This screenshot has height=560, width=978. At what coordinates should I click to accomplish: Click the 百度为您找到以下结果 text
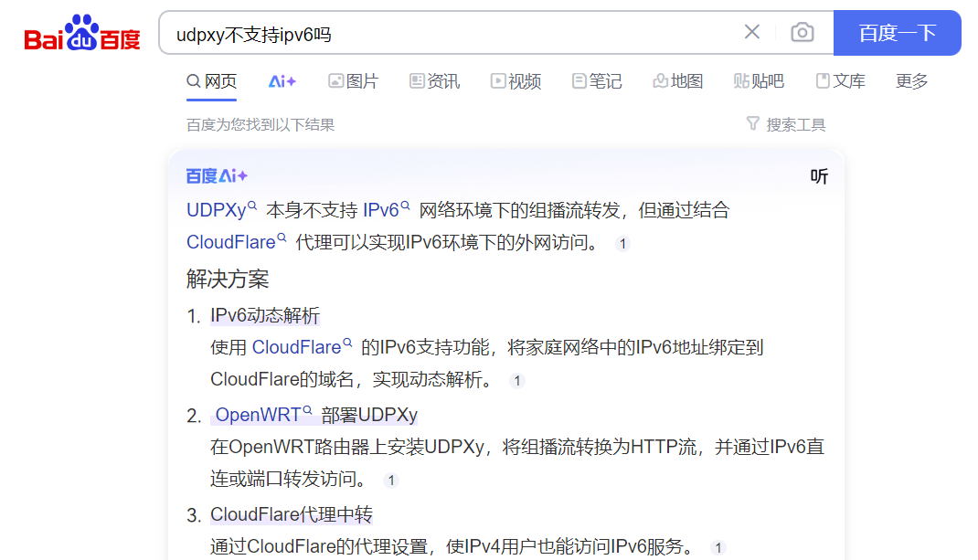pyautogui.click(x=260, y=125)
